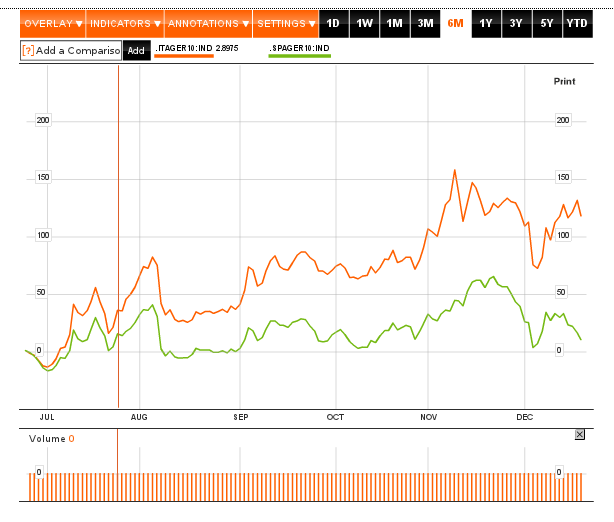614x522 pixels.
Task: Click the Print link
Action: pos(564,81)
